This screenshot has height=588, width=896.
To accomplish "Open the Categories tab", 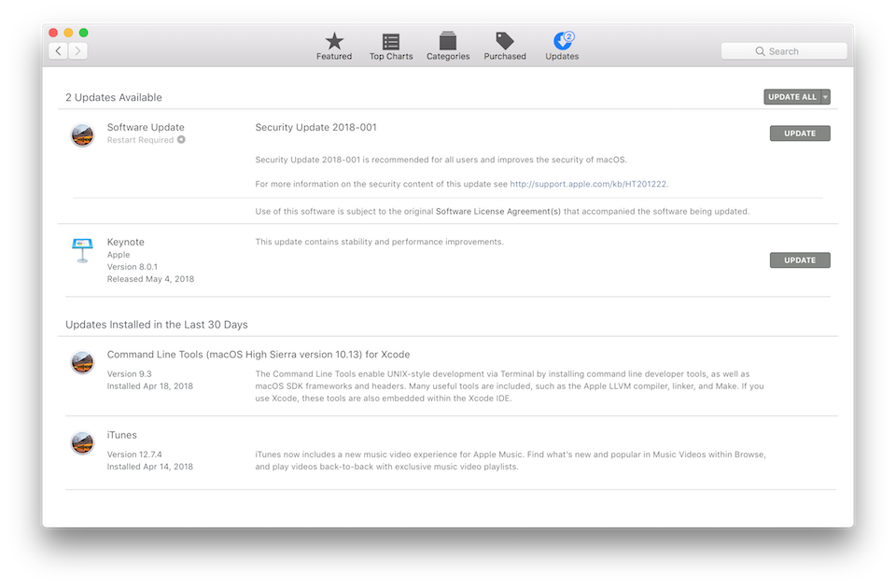I will point(448,47).
